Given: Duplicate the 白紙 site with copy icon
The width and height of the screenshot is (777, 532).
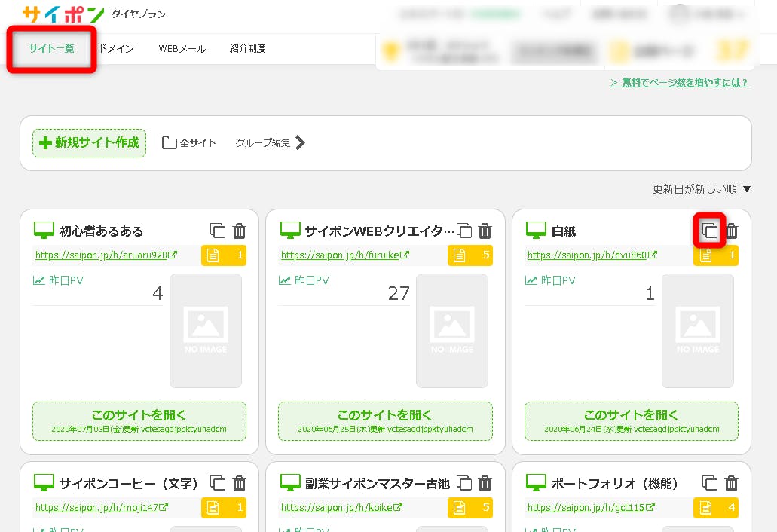Looking at the screenshot, I should 709,231.
